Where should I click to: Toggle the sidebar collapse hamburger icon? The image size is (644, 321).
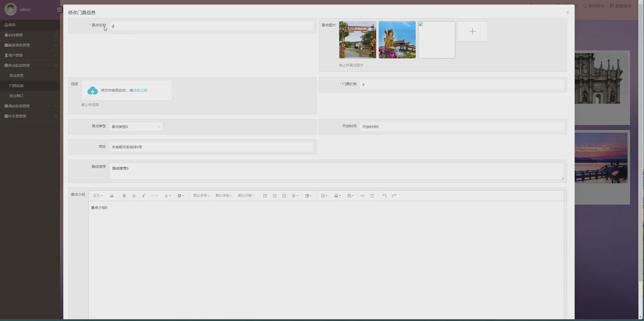[x=59, y=10]
